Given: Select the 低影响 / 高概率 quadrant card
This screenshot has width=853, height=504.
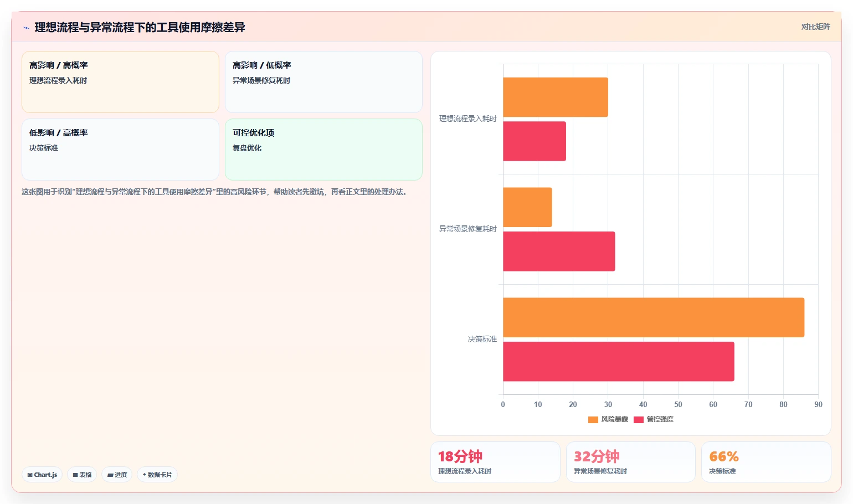Looking at the screenshot, I should [120, 150].
